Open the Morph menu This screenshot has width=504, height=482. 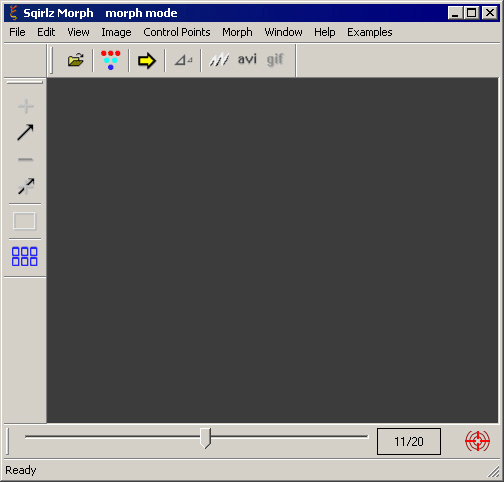[237, 32]
